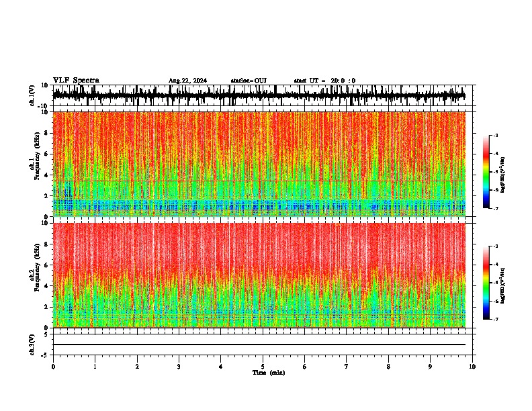Click the ch.1(V) waveform panel
The width and height of the screenshot is (532, 411).
pos(263,95)
